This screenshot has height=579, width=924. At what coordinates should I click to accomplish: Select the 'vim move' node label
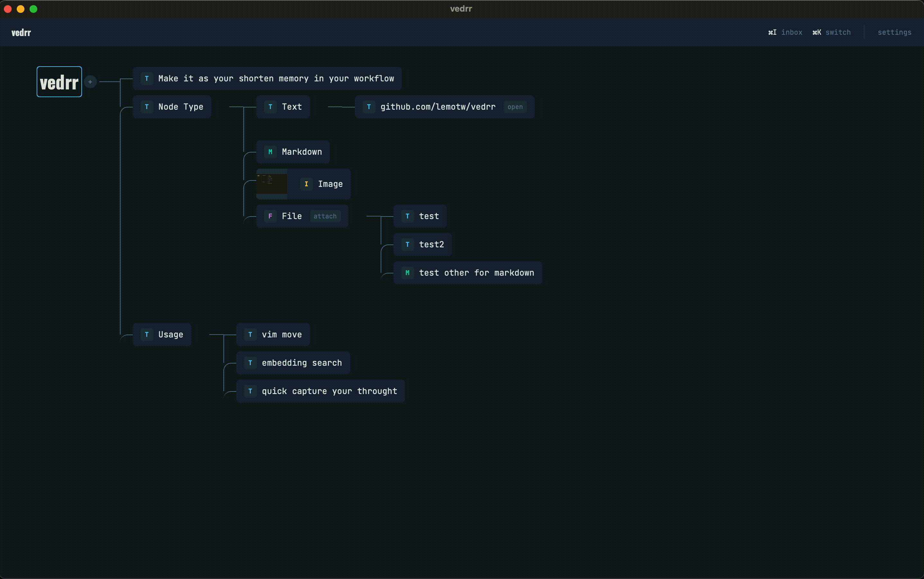pos(282,335)
